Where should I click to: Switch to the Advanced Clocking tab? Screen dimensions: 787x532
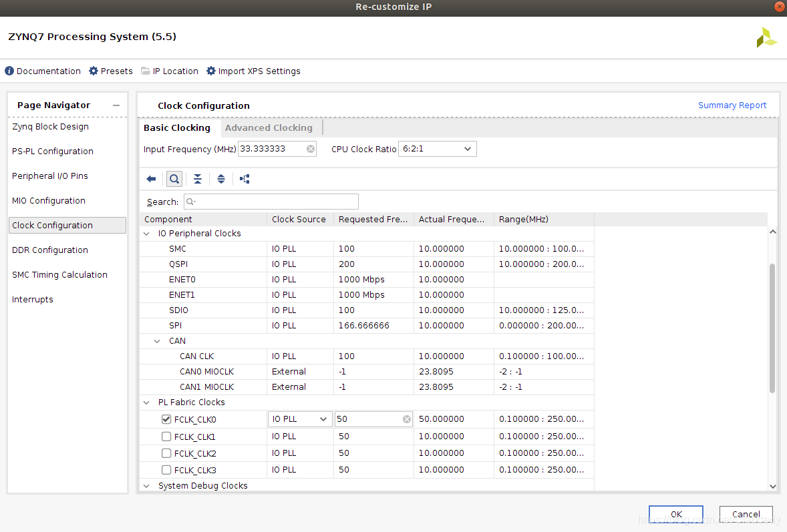click(269, 128)
